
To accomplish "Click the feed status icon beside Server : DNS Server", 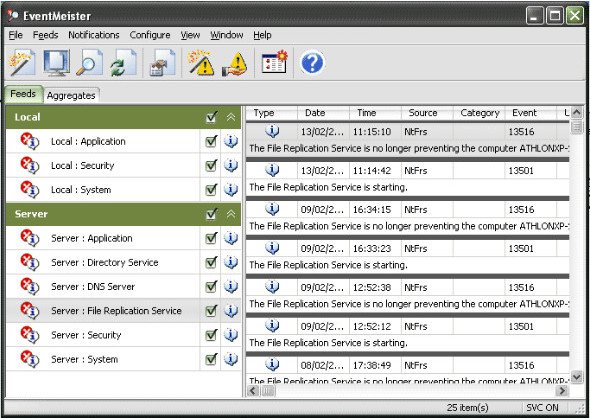I will 30,286.
